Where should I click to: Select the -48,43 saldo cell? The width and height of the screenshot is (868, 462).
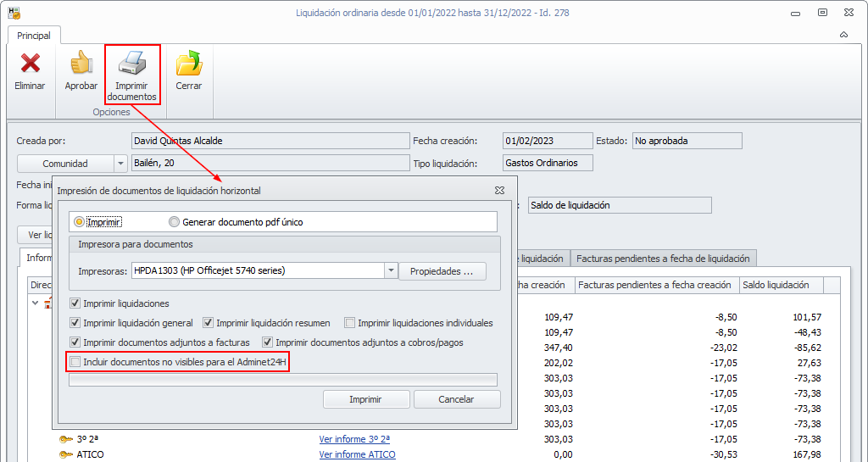pyautogui.click(x=810, y=332)
